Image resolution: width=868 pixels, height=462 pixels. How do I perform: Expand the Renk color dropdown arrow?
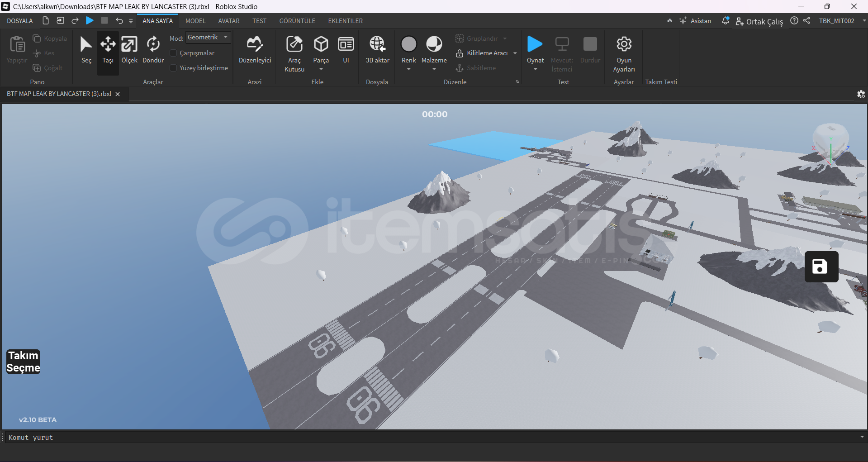[x=408, y=69]
